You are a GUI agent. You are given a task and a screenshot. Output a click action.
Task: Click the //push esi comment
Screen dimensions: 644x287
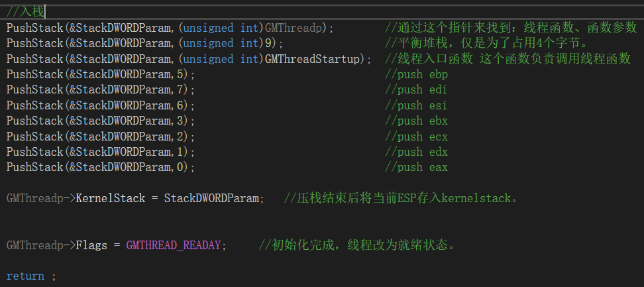point(416,105)
